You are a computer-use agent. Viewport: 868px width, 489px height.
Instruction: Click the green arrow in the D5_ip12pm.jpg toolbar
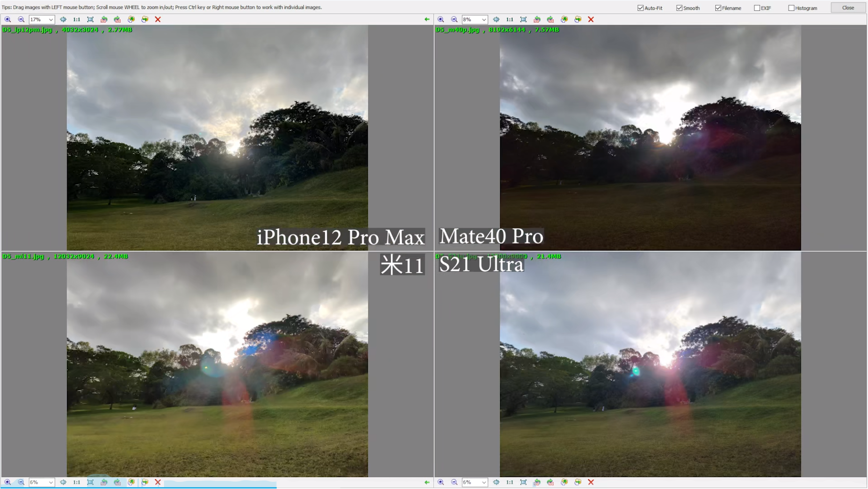(x=427, y=19)
